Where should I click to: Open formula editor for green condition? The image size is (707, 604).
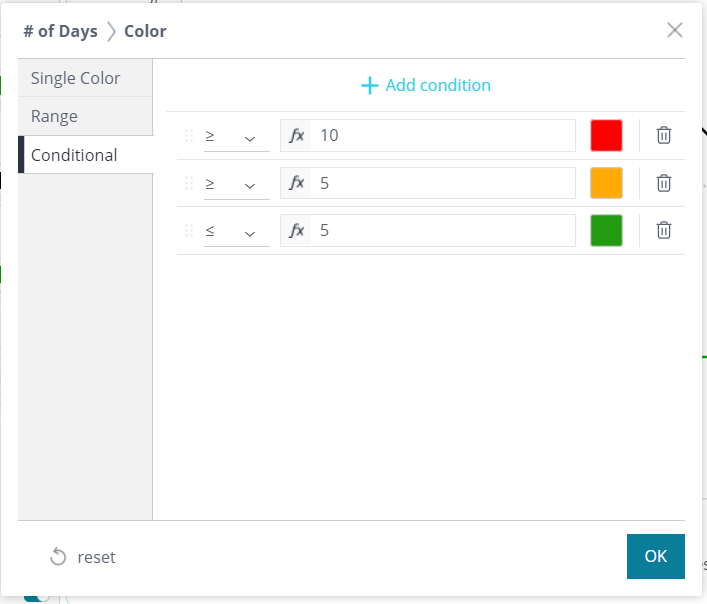click(x=296, y=230)
